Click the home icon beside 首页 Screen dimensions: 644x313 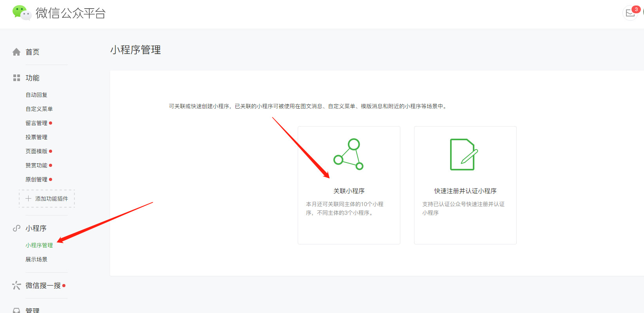(x=16, y=52)
